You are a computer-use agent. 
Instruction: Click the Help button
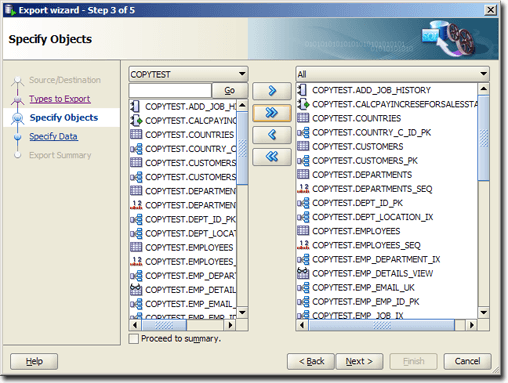(34, 361)
